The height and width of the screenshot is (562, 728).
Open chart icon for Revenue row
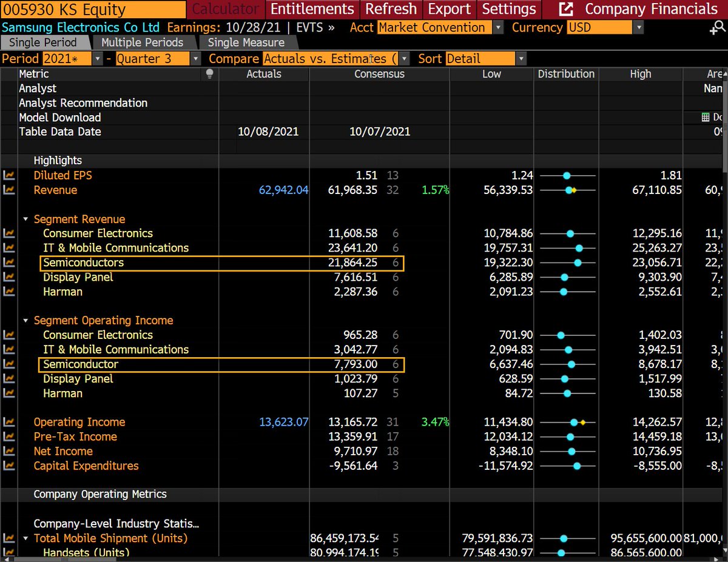(8, 190)
